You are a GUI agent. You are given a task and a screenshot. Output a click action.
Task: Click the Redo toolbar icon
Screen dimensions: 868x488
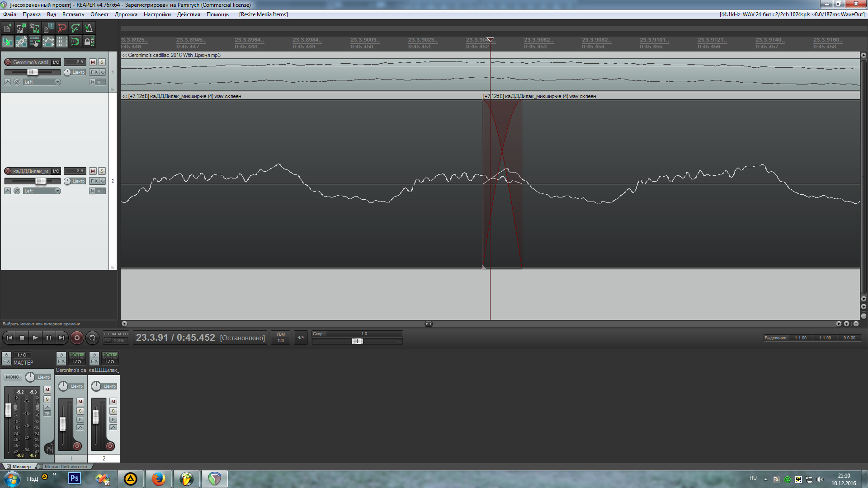[75, 28]
